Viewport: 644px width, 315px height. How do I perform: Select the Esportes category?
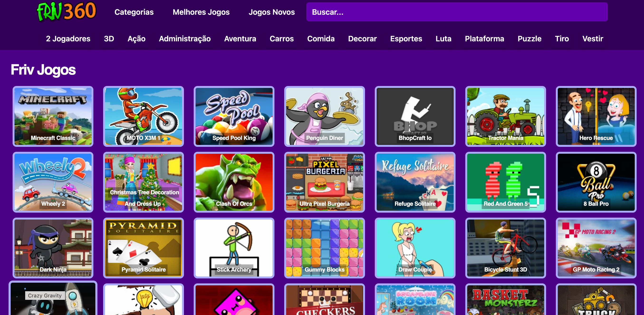click(x=406, y=39)
